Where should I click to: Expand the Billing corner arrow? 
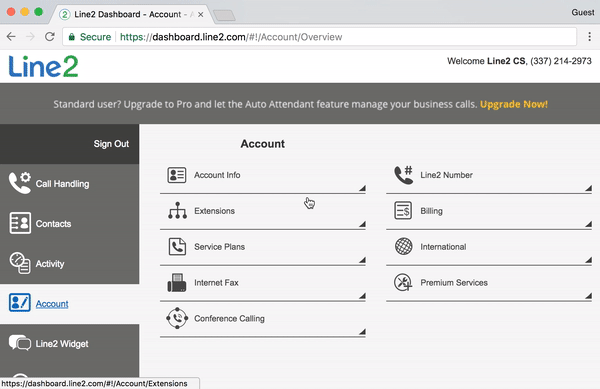(x=589, y=224)
